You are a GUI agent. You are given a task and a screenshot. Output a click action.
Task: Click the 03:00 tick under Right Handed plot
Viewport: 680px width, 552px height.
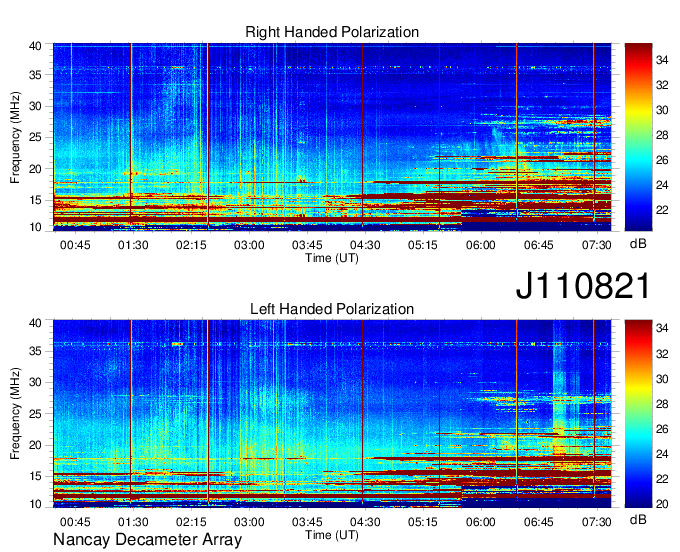pyautogui.click(x=249, y=245)
